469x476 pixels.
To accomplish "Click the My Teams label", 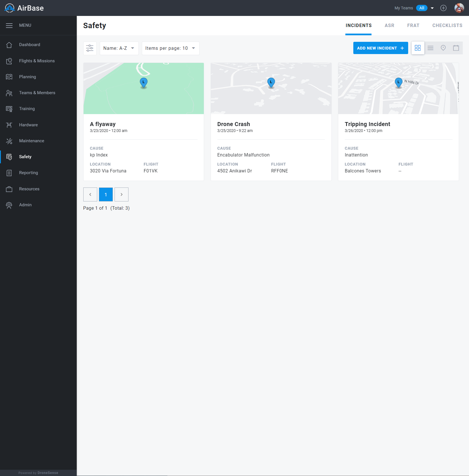I will (404, 8).
